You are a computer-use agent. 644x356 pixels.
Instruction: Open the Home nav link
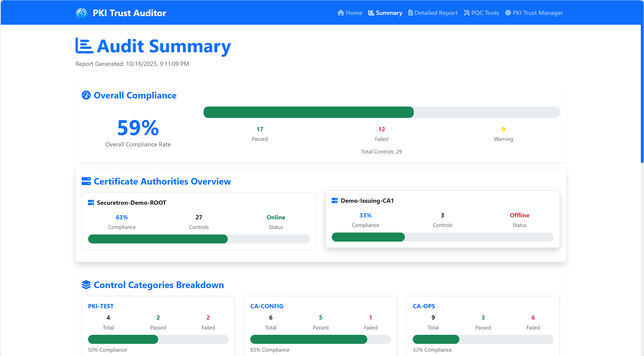(350, 13)
